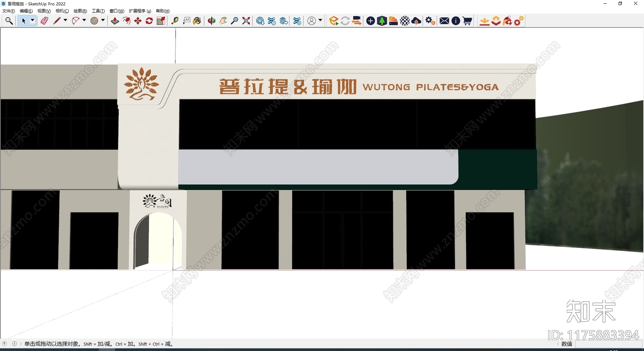The height and width of the screenshot is (351, 644).
Task: Choose the Rotate tool
Action: (x=149, y=21)
